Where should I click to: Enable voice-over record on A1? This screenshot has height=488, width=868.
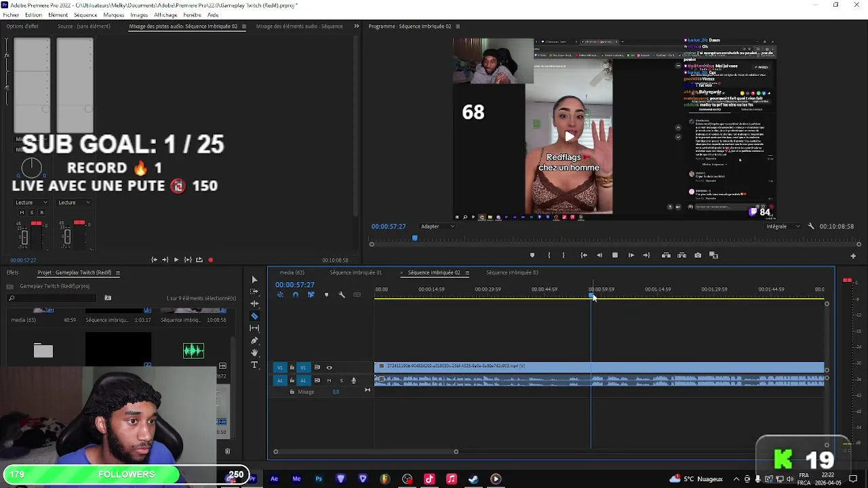pos(353,380)
